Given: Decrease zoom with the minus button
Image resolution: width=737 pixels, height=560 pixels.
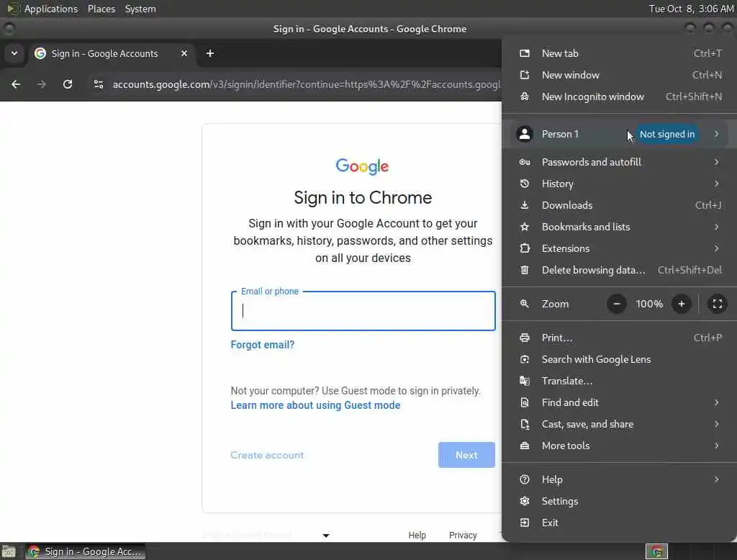Looking at the screenshot, I should click(x=617, y=304).
